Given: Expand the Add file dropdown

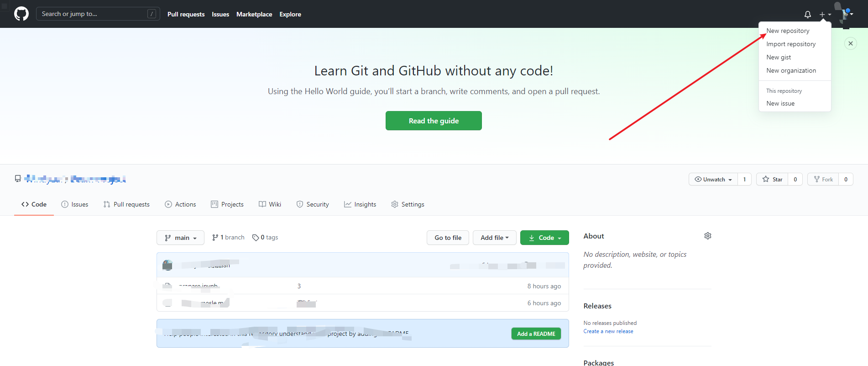Looking at the screenshot, I should click(x=494, y=238).
